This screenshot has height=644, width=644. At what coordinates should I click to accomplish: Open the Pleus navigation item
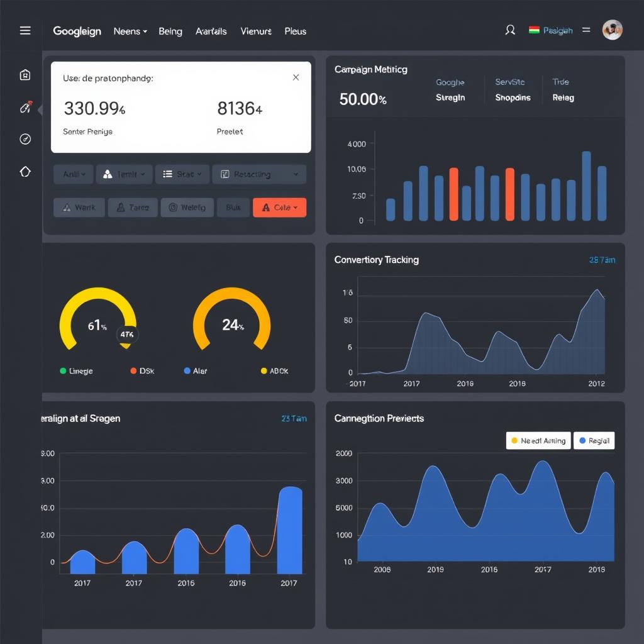point(295,31)
